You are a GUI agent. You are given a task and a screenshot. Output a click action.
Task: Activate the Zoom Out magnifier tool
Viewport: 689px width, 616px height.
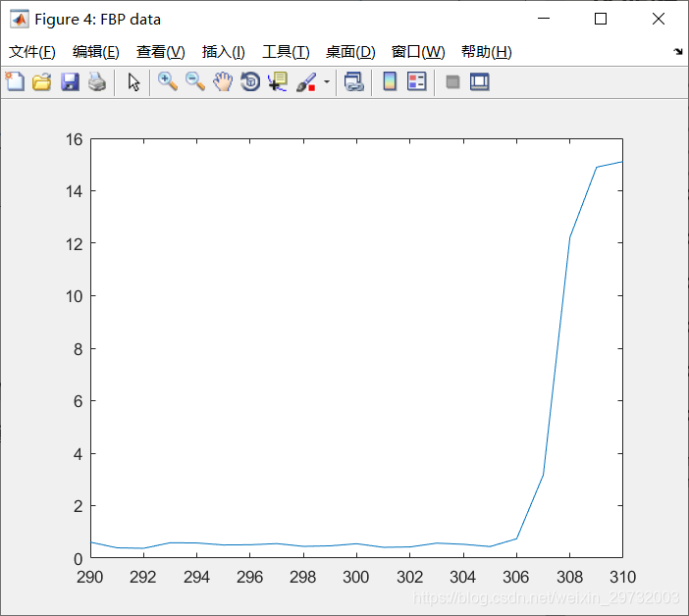point(195,81)
